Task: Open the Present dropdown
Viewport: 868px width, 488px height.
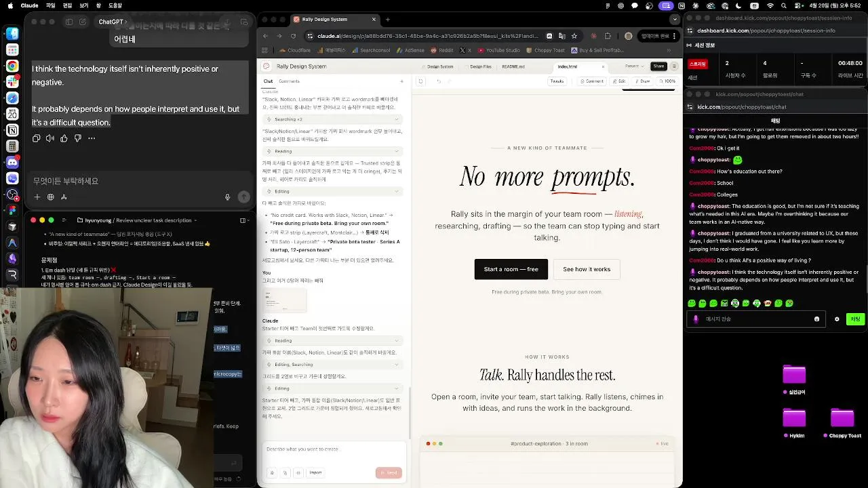Action: pyautogui.click(x=634, y=66)
